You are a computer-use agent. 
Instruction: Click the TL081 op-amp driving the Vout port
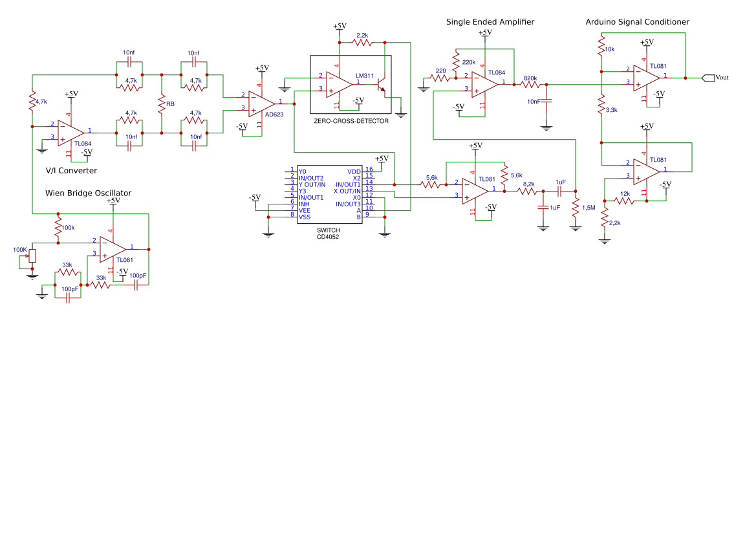[647, 78]
